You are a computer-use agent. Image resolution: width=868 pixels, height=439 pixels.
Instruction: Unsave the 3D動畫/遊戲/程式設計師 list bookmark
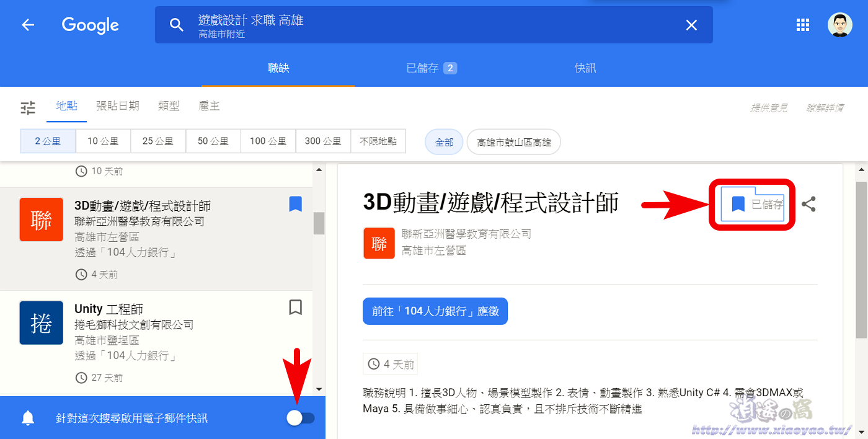(296, 204)
